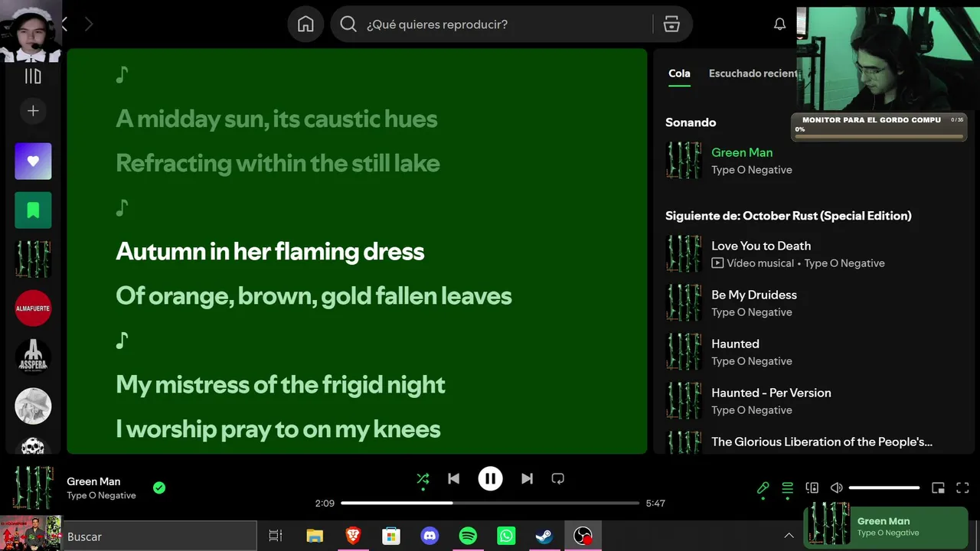980x551 pixels.
Task: Open Liked Songs heart tile
Action: tap(33, 161)
